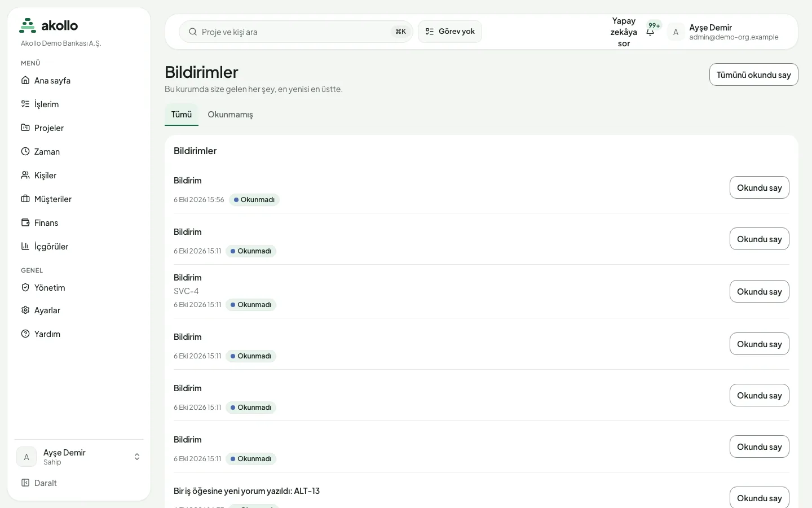The width and height of the screenshot is (812, 508).
Task: Open Yönetim shield menu item
Action: (79, 287)
